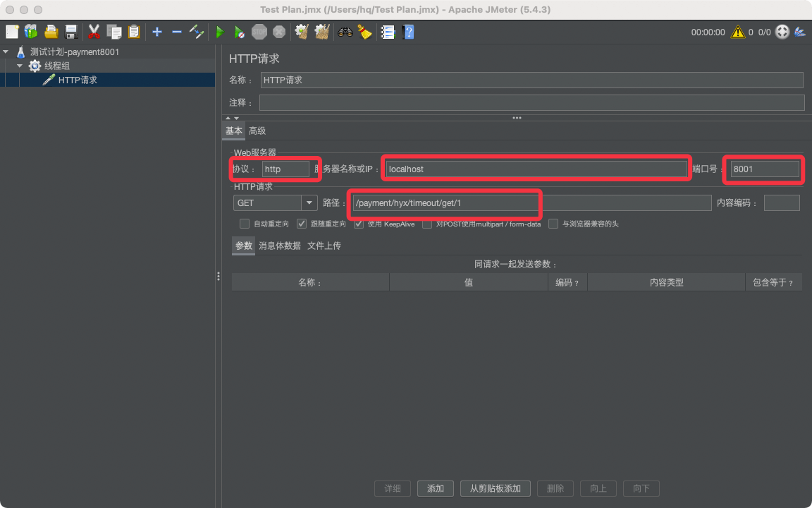812x508 pixels.
Task: Select 线程组 in the tree
Action: (57, 66)
